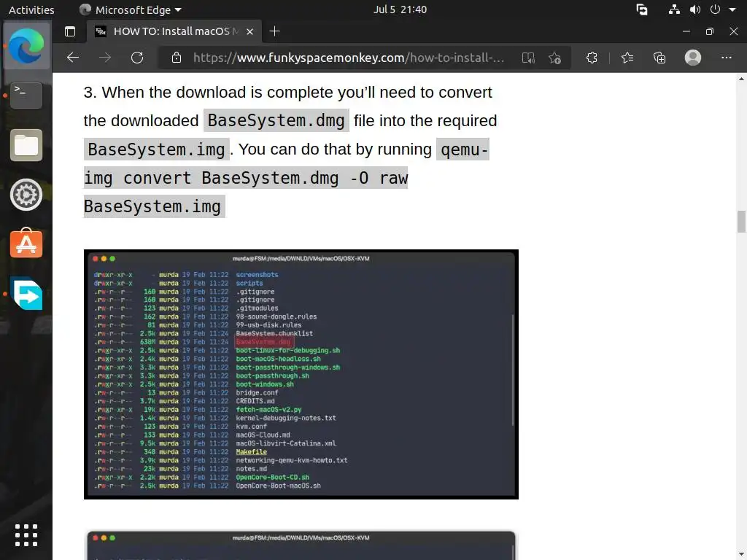Click the standalone BaseSystem.img code on third line

click(x=156, y=149)
